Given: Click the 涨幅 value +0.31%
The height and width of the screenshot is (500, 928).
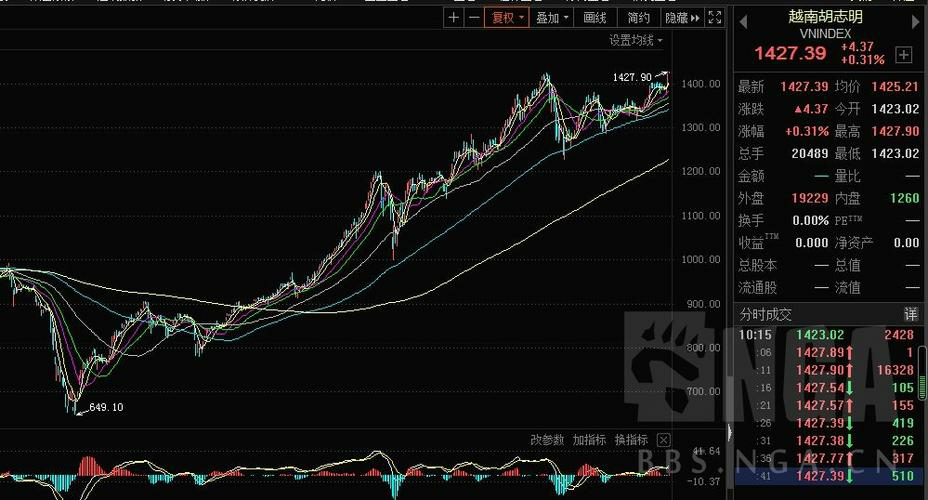Looking at the screenshot, I should pyautogui.click(x=807, y=131).
